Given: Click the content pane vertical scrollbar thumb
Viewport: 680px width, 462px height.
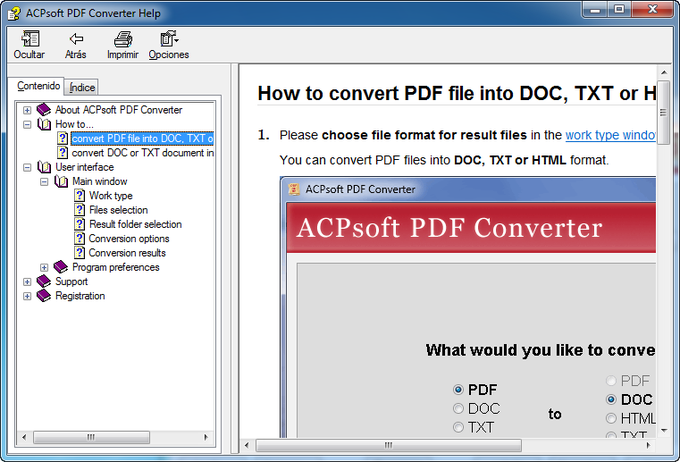Looking at the screenshot, I should point(664,113).
